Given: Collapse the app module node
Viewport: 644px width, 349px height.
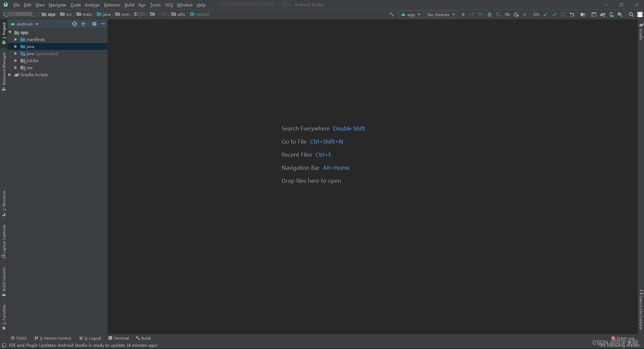Looking at the screenshot, I should pos(10,32).
